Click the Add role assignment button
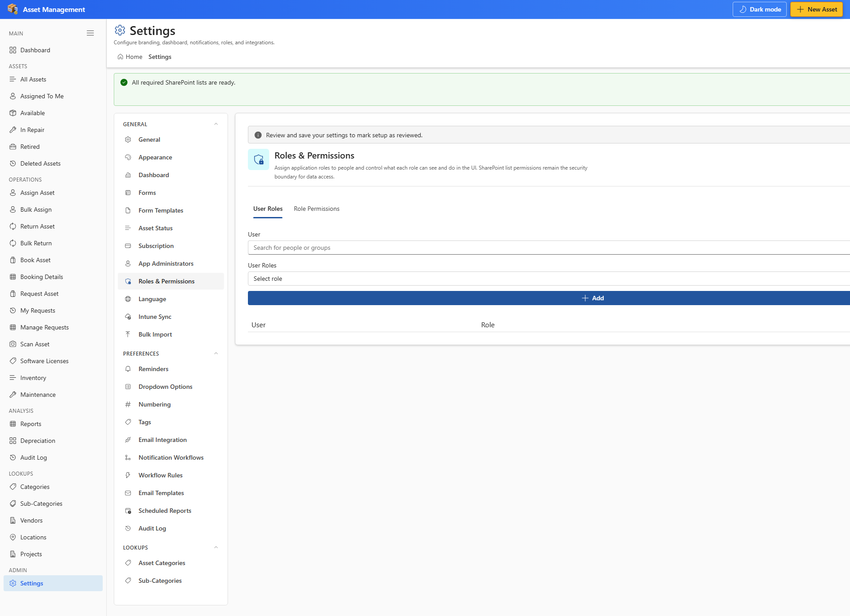This screenshot has height=616, width=850. pyautogui.click(x=549, y=298)
